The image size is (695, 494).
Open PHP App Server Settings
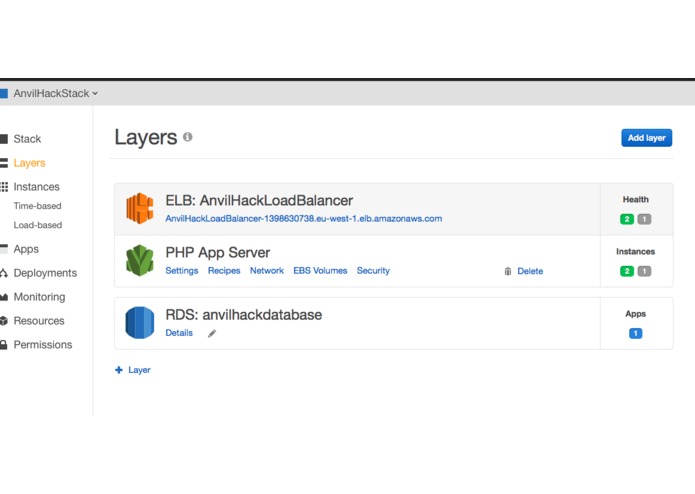[182, 271]
